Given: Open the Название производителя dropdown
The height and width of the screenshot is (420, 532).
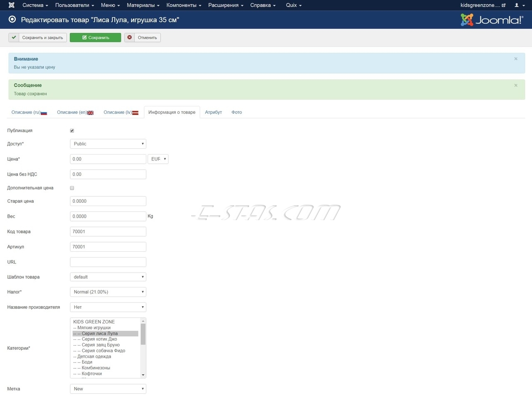Looking at the screenshot, I should [108, 307].
